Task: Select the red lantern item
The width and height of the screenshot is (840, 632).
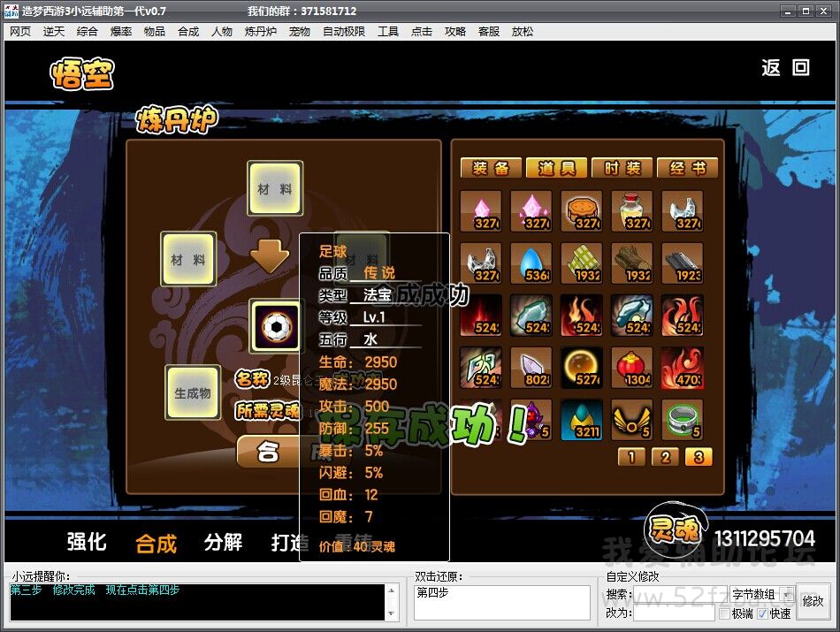Action: click(x=631, y=367)
